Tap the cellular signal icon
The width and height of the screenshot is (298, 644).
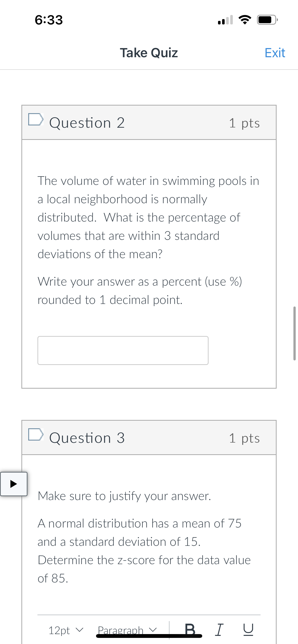225,20
